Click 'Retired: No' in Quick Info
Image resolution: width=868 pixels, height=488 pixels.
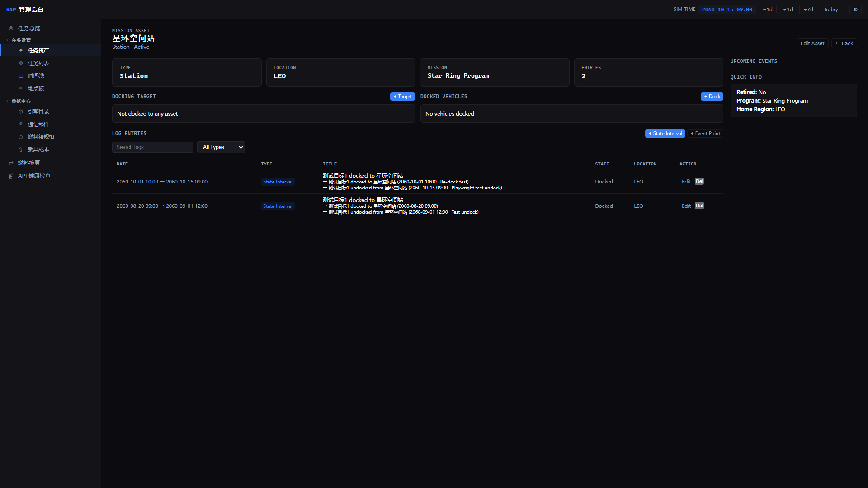751,92
